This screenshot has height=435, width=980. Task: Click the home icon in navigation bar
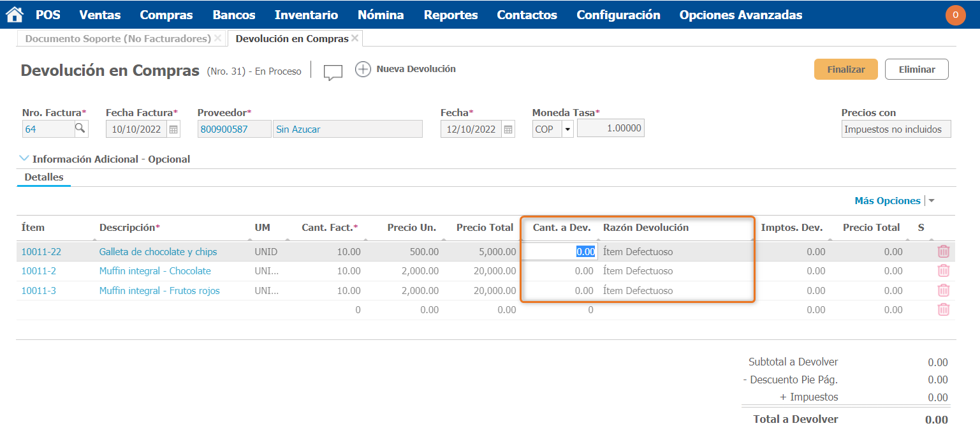coord(14,15)
